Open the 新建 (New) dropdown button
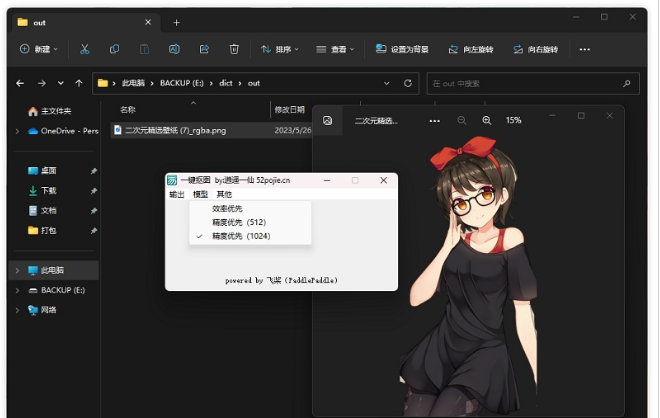Screen dimensions: 660x418 coord(39,49)
